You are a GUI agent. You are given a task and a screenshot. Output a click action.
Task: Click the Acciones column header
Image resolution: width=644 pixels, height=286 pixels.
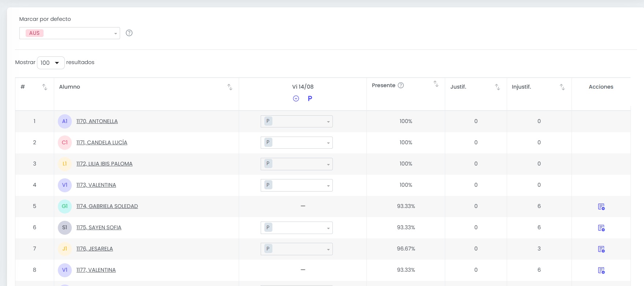pyautogui.click(x=601, y=87)
